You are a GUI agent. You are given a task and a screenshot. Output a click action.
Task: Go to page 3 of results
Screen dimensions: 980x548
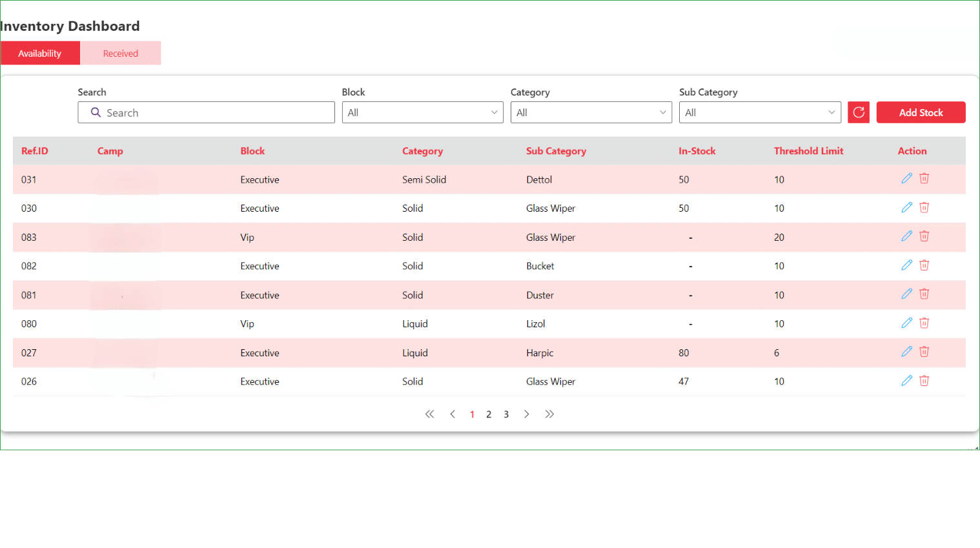click(506, 414)
